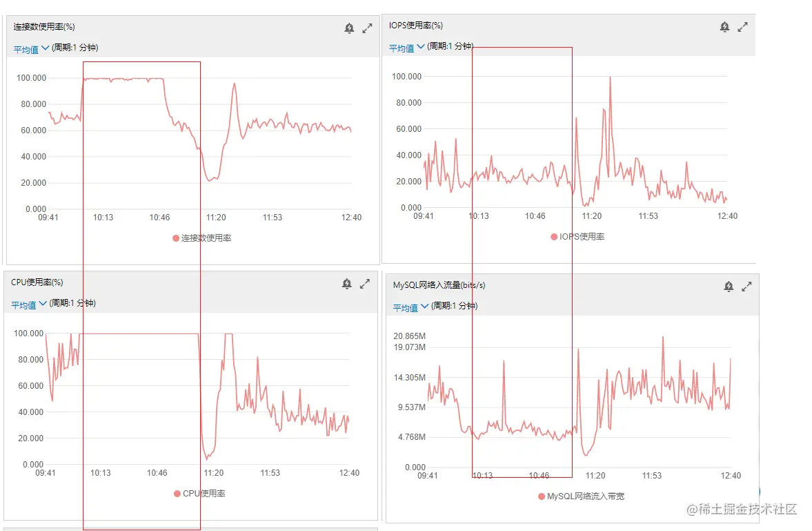Click the 14.305M y-axis value
This screenshot has width=812, height=531.
tap(409, 378)
